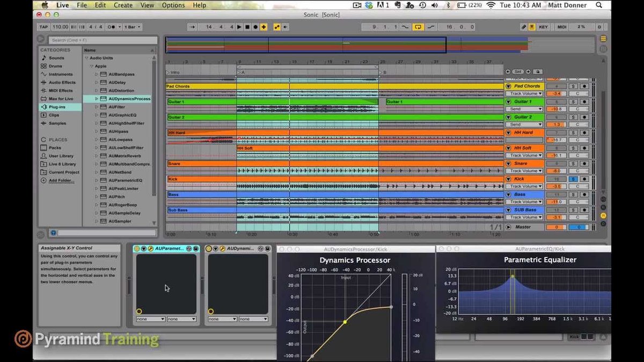
Task: Click the arrangement Record button
Action: (x=255, y=27)
